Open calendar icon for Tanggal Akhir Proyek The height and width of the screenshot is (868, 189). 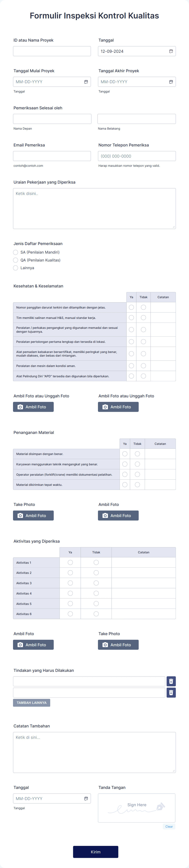point(171,82)
